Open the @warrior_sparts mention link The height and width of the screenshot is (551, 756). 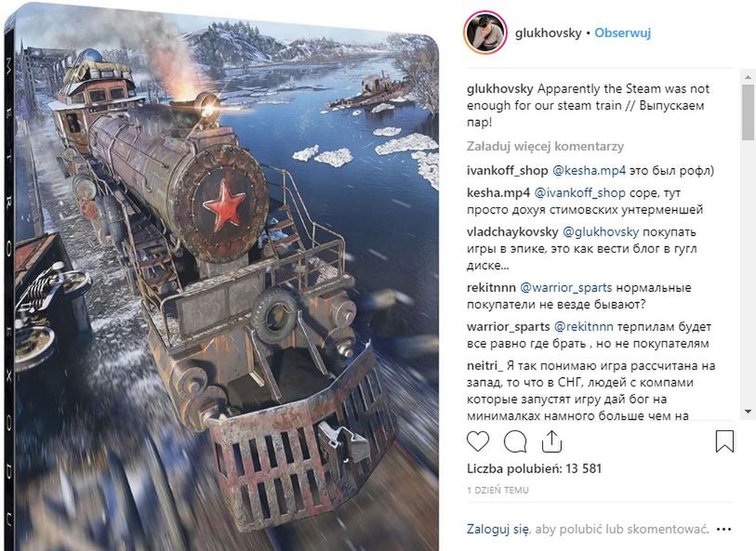click(566, 287)
